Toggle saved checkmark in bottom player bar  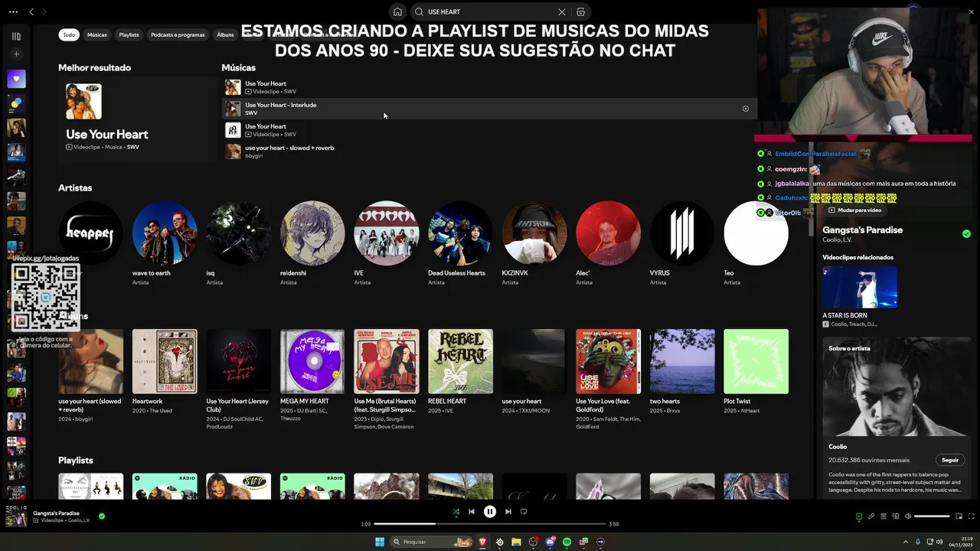102,517
